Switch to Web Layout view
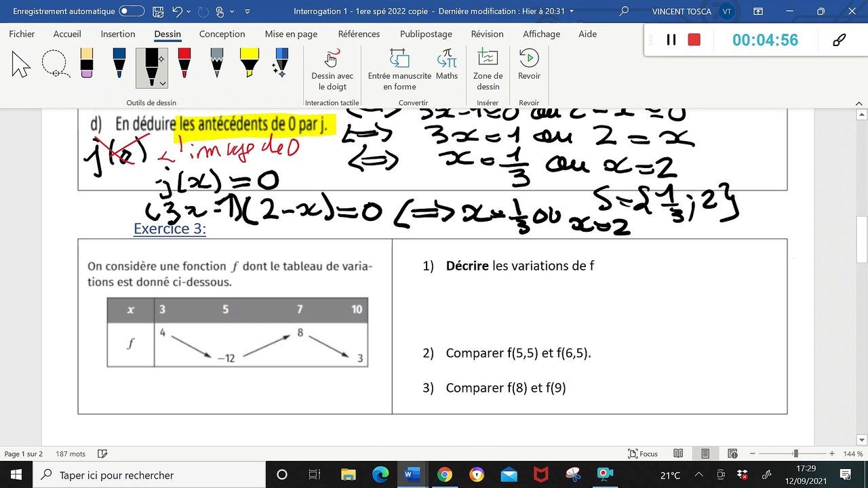 tap(732, 454)
